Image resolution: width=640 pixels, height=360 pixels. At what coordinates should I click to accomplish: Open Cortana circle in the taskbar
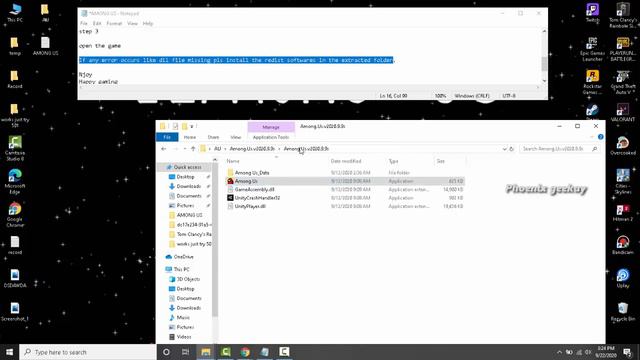[x=166, y=352]
